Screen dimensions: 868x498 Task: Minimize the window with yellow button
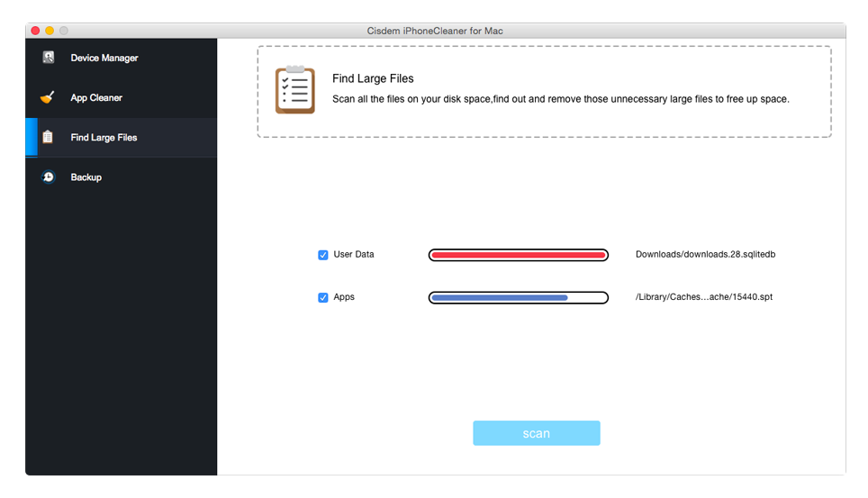click(x=50, y=31)
